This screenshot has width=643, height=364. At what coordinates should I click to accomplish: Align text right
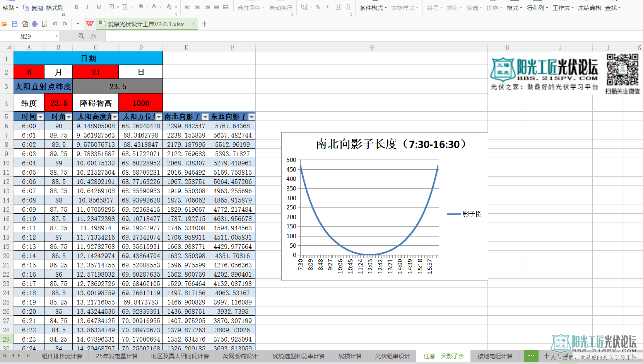(207, 7)
